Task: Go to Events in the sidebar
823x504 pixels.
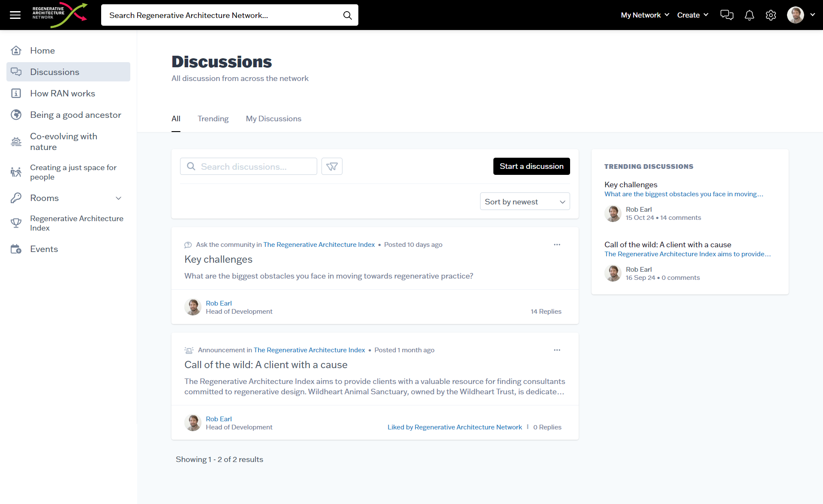Action: point(44,249)
